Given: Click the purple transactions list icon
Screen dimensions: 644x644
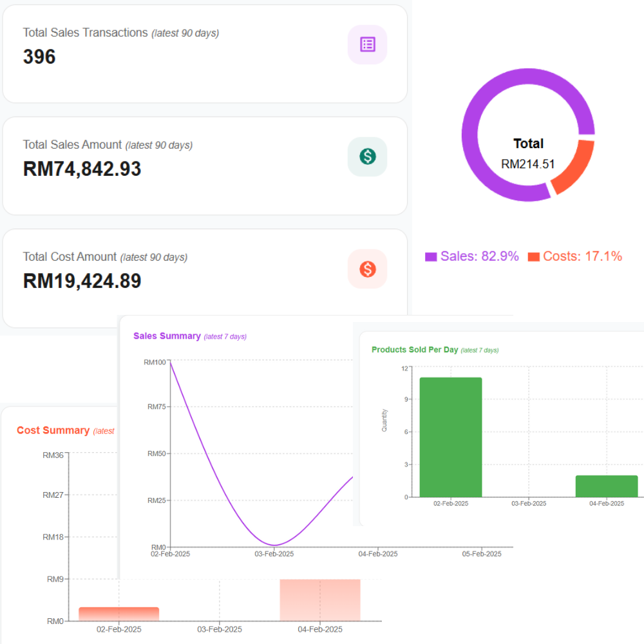Looking at the screenshot, I should coord(367,44).
